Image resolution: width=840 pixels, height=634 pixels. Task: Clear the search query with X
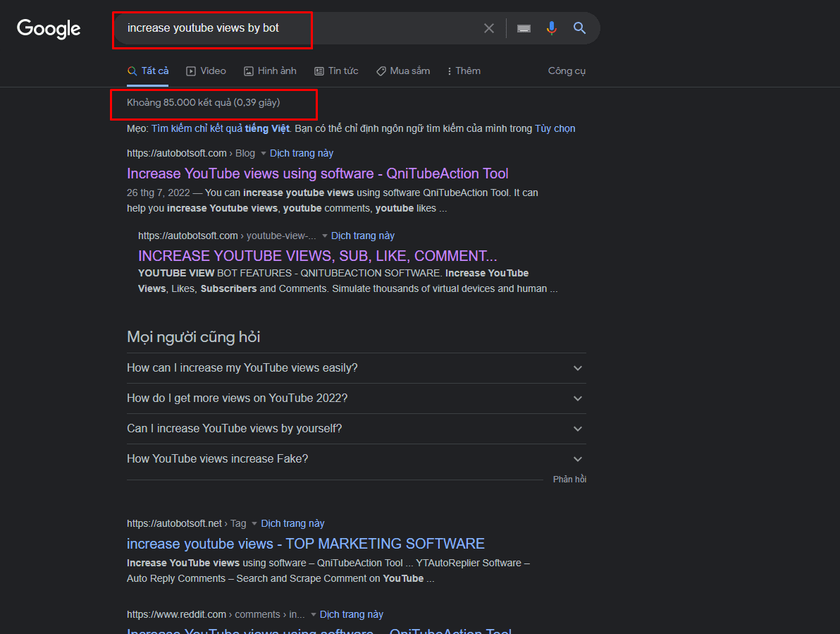[488, 28]
